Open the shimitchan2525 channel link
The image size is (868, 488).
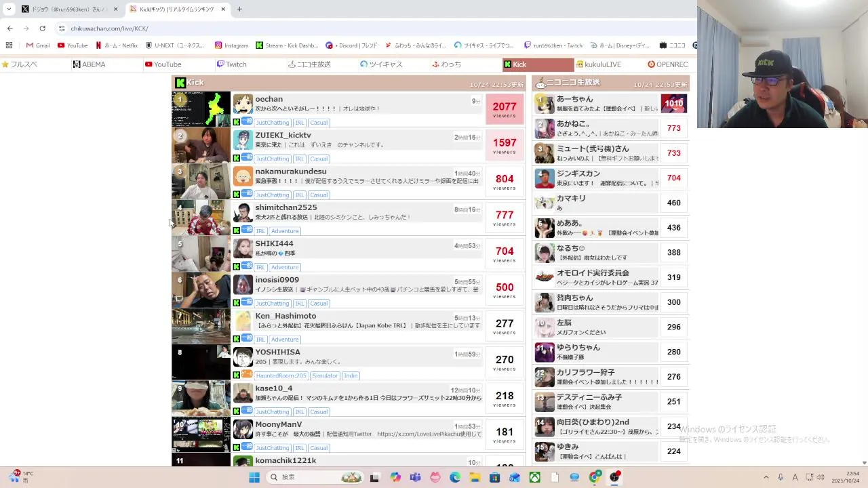[x=285, y=207]
